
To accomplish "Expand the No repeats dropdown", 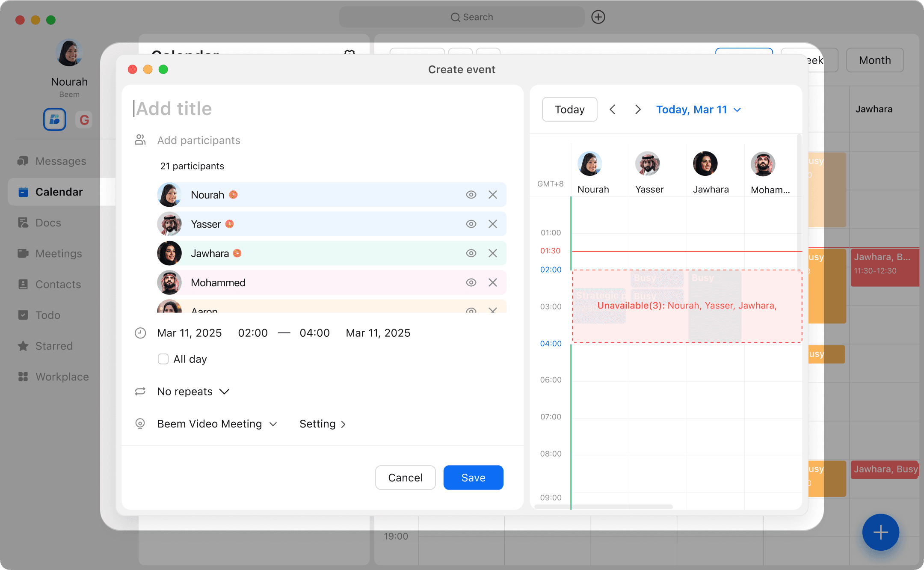I will click(193, 392).
